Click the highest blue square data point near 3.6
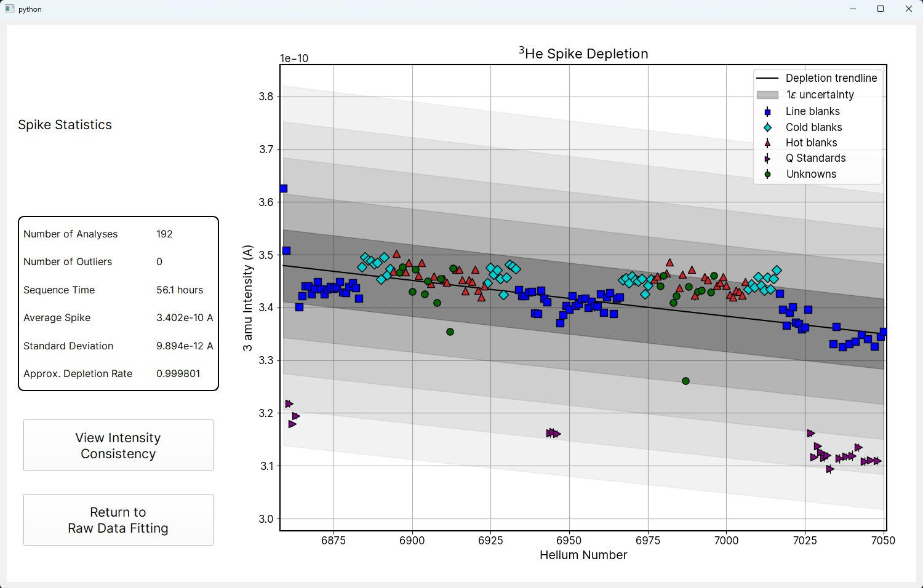The height and width of the screenshot is (588, 923). (284, 189)
